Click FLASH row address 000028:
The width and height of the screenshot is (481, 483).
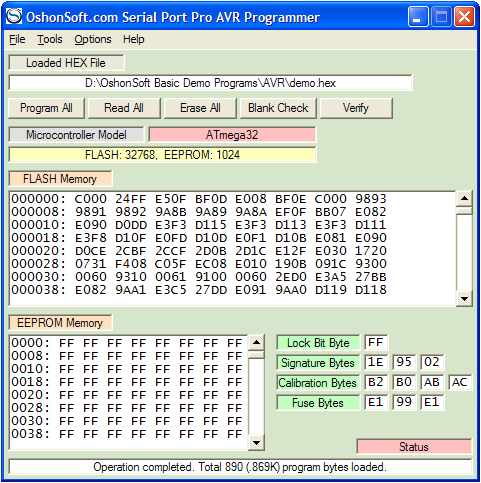[x=39, y=264]
